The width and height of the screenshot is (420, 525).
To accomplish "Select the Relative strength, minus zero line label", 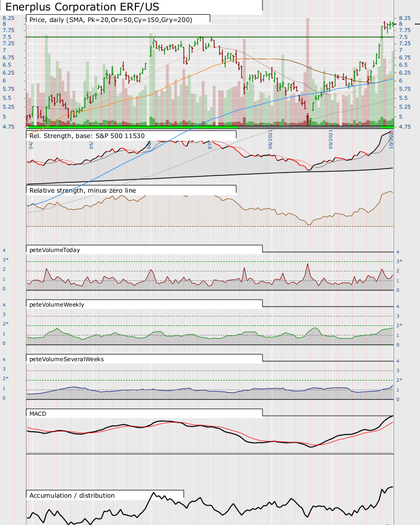I will 83,191.
